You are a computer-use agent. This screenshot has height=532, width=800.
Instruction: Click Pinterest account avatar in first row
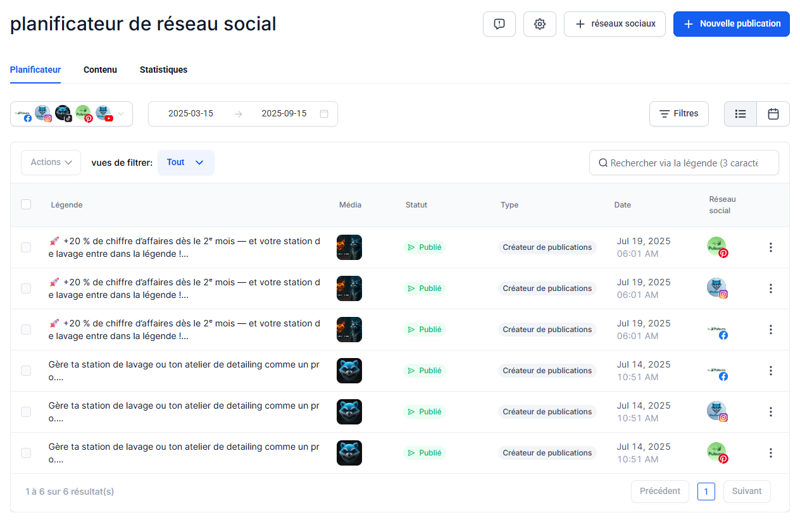[x=717, y=247]
